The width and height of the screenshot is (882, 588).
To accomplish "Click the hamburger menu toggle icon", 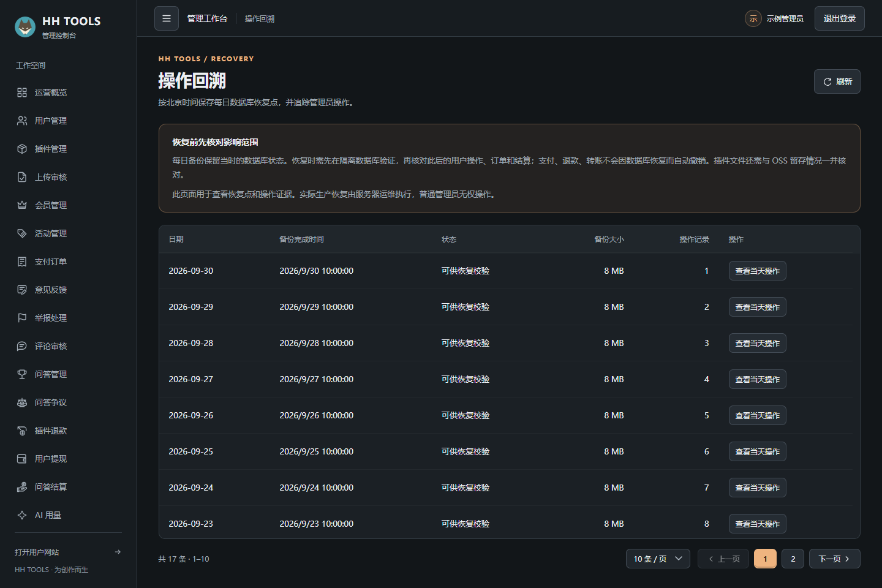I will 167,18.
